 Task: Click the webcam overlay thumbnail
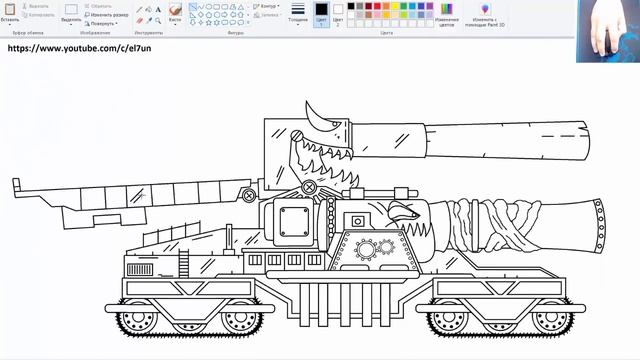click(x=608, y=31)
